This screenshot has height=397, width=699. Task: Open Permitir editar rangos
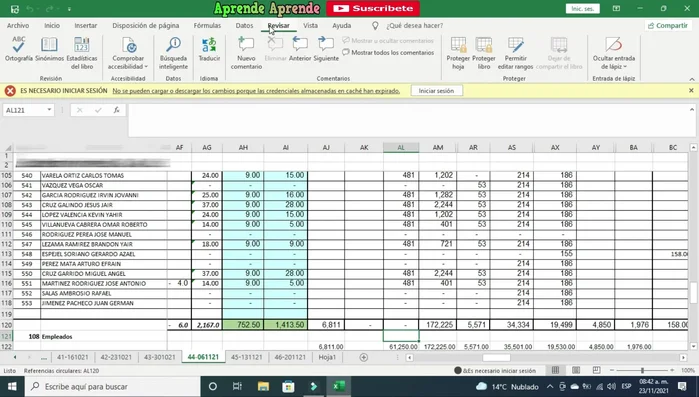click(515, 53)
